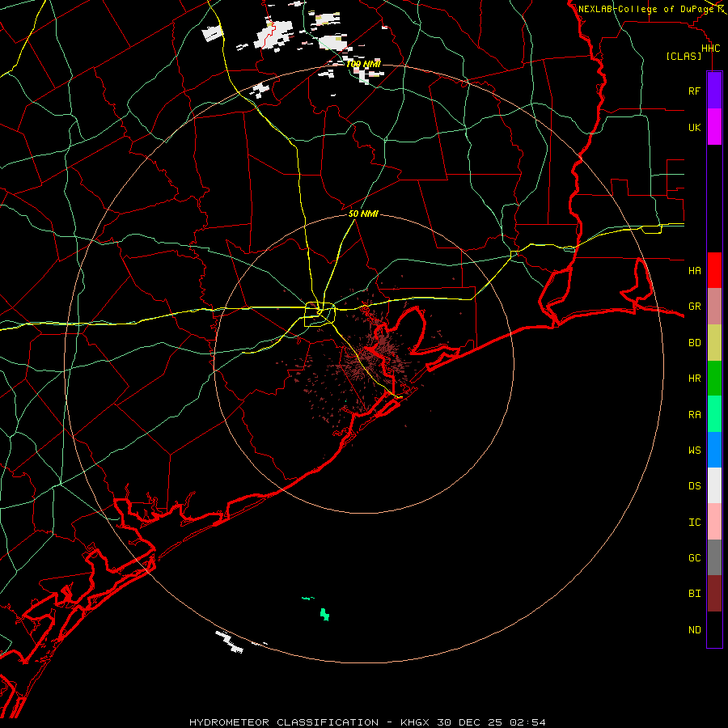The image size is (728, 728).
Task: Click the GR legend color swatch
Action: pos(714,307)
